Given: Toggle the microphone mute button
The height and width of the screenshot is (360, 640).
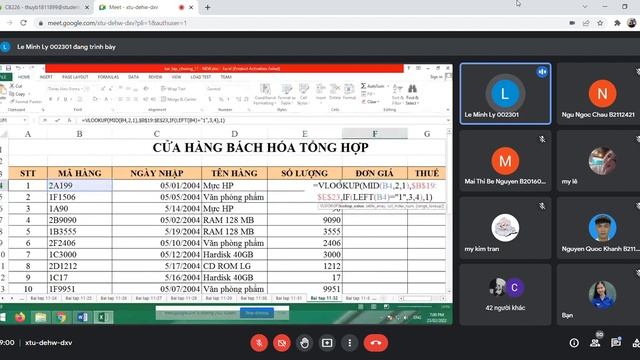Looking at the screenshot, I should (259, 343).
